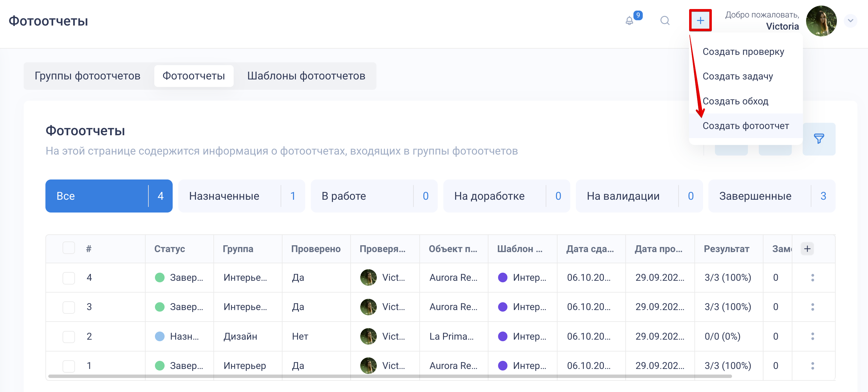
Task: Switch to Группы фотоотчетов tab
Action: [x=88, y=76]
